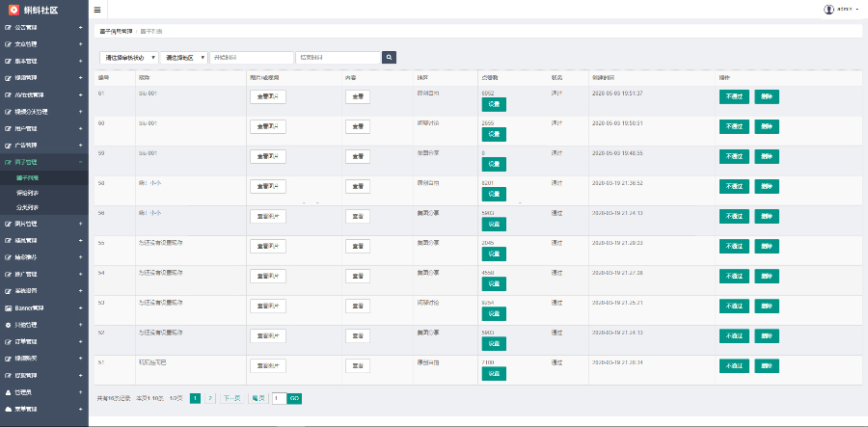Toggle the sidebar with the hamburger icon
868x427 pixels.
point(97,9)
